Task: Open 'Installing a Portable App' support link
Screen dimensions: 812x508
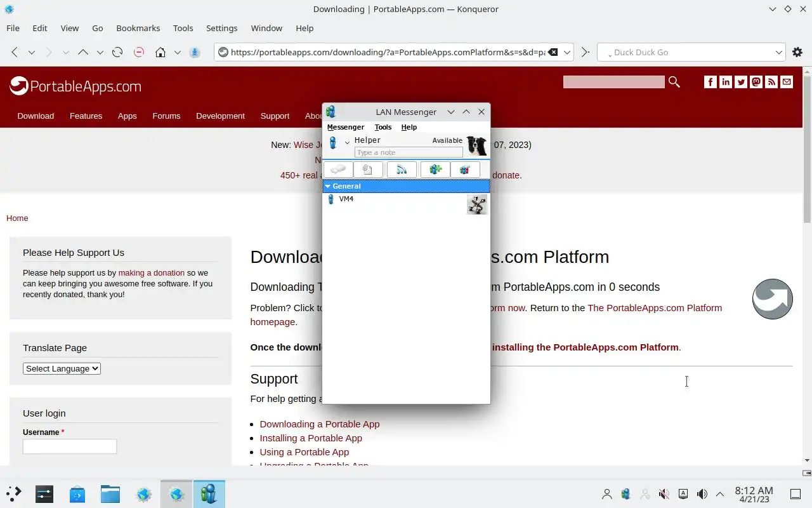Action: coord(311,438)
